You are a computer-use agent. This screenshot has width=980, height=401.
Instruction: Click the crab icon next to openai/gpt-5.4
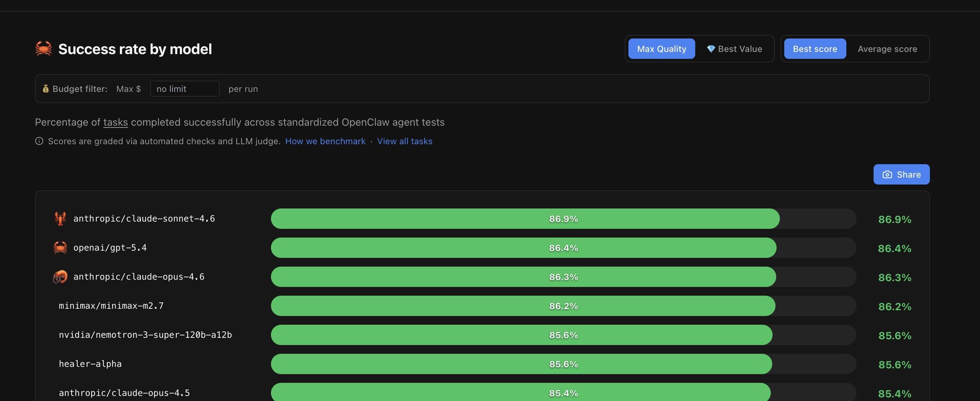click(60, 248)
